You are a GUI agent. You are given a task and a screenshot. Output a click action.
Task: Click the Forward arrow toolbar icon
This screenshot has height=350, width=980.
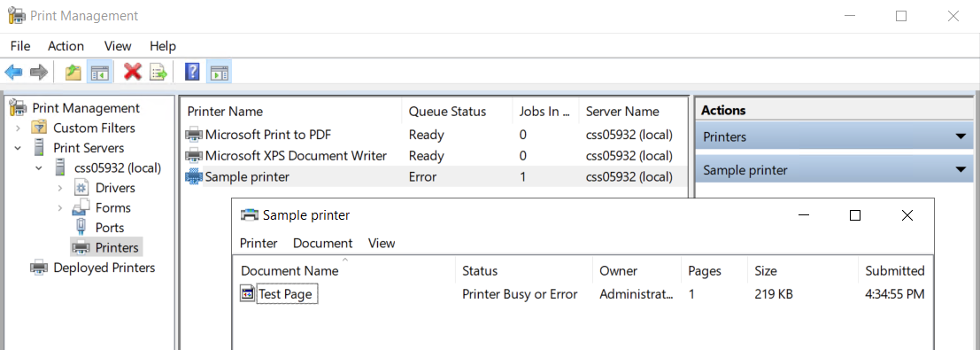pyautogui.click(x=39, y=72)
